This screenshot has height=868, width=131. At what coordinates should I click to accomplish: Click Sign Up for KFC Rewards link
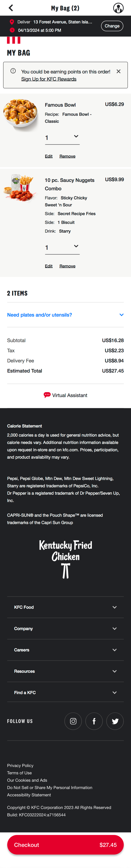coord(49,79)
